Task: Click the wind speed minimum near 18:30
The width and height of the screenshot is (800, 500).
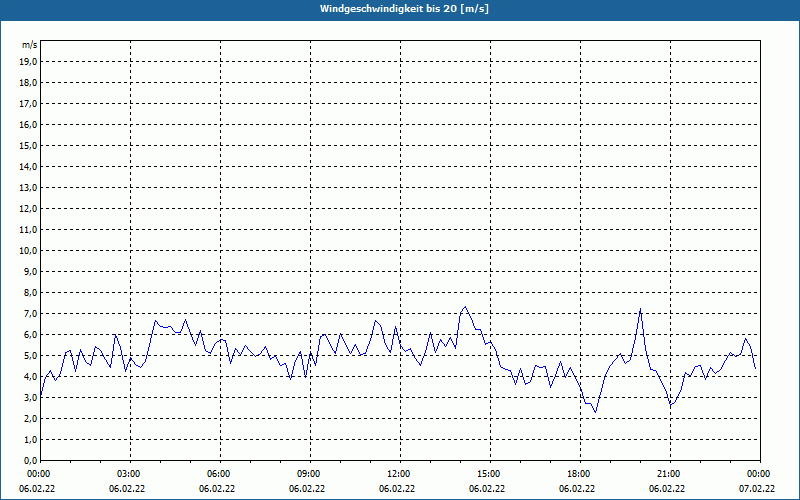Action: [595, 412]
